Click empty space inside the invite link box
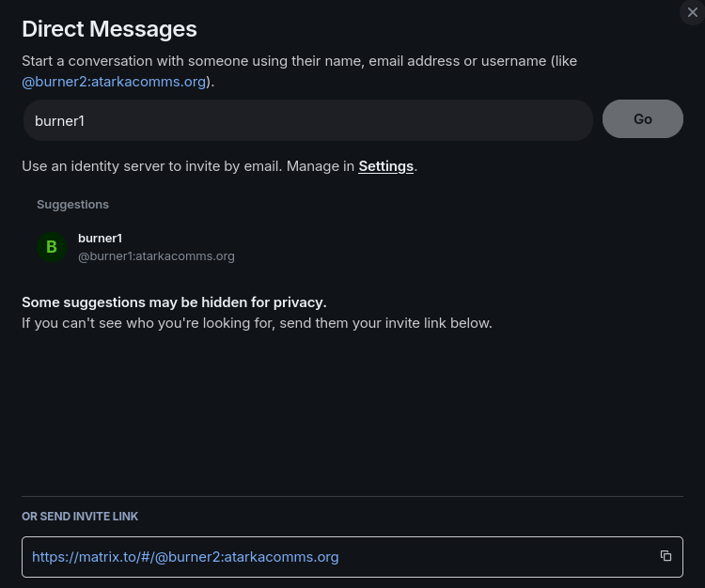This screenshot has height=588, width=705. click(498, 557)
